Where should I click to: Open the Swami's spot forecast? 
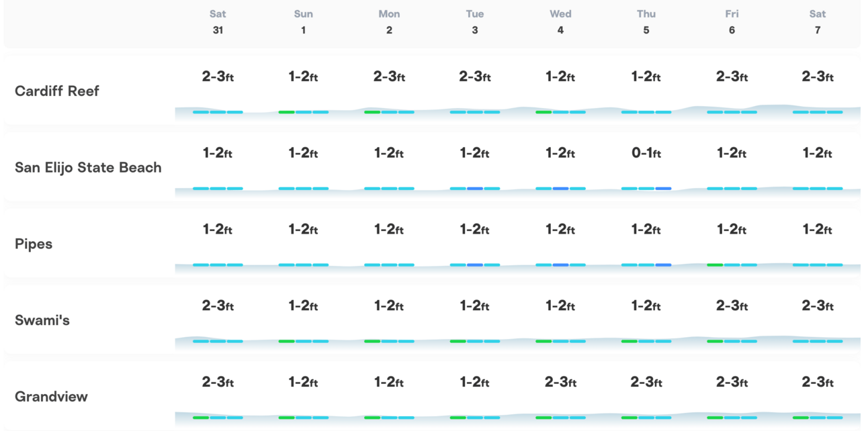[x=42, y=320]
